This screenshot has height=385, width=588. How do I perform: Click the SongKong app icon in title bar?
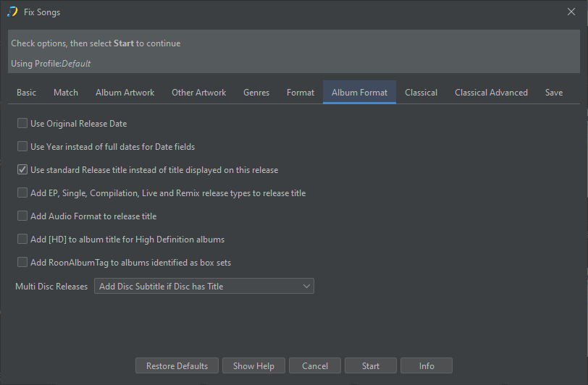(x=12, y=12)
